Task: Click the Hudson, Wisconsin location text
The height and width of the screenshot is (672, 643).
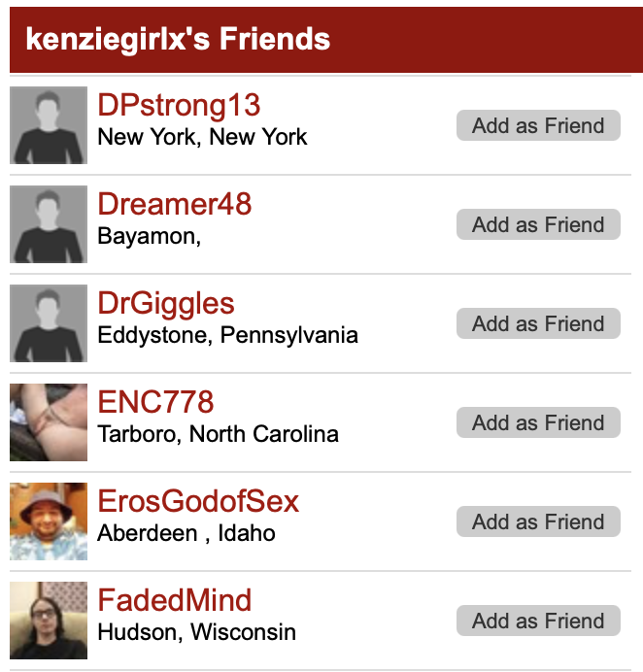Action: point(196,632)
